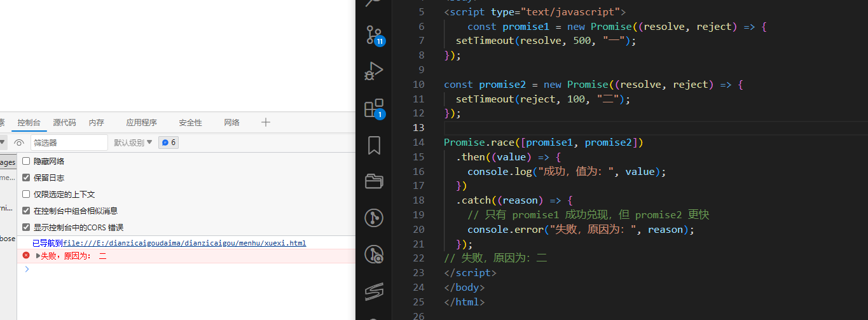Click const promise2 declaration on line 10
868x320 pixels.
tap(485, 85)
